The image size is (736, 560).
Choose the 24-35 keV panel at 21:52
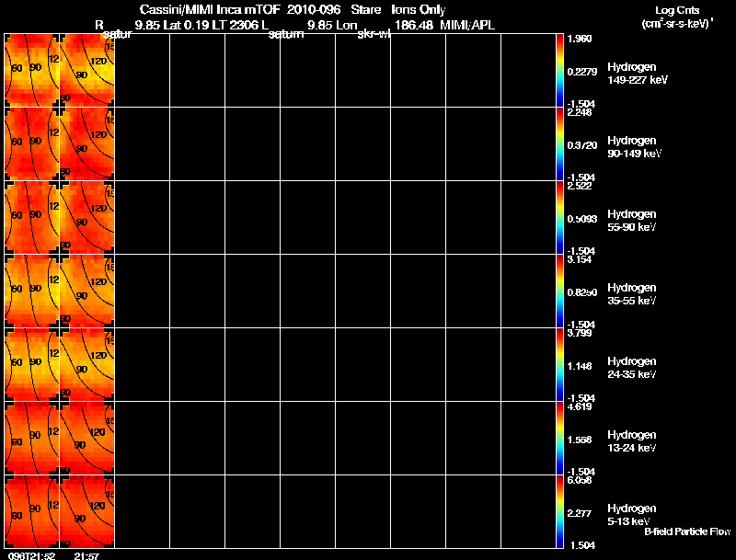32,365
